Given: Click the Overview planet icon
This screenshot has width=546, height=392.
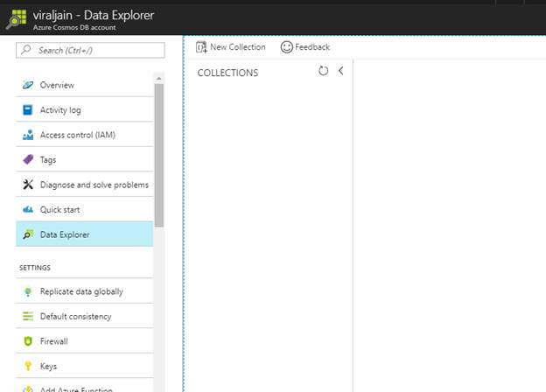Looking at the screenshot, I should tap(28, 85).
